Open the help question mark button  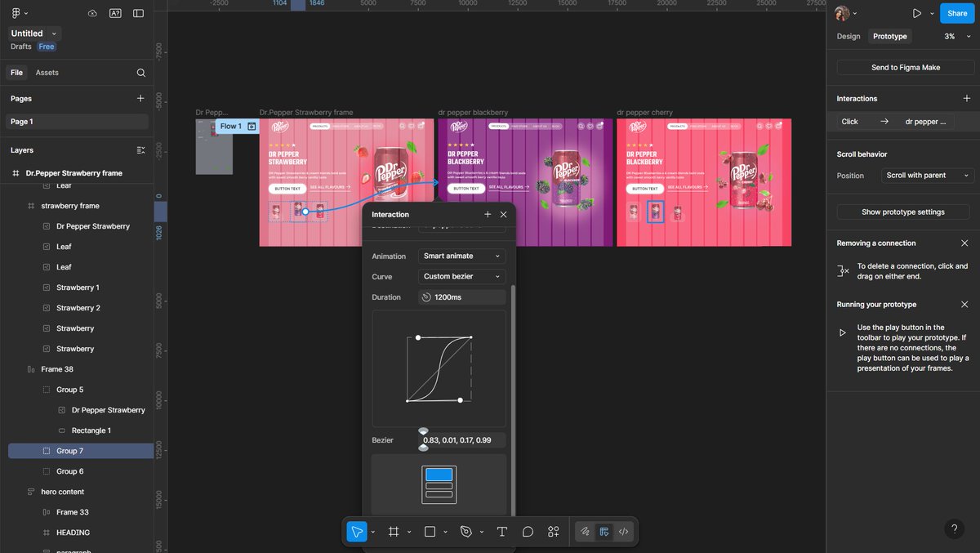coord(954,529)
